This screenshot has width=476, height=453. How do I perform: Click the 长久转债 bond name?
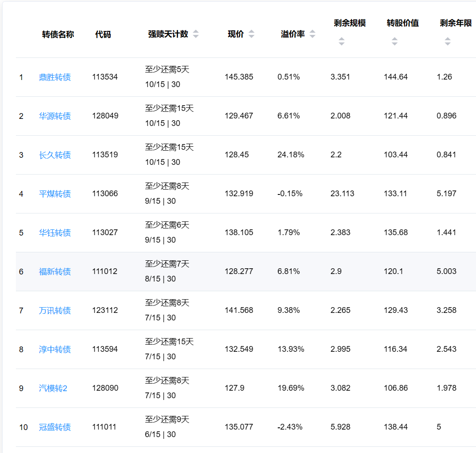[x=55, y=155]
